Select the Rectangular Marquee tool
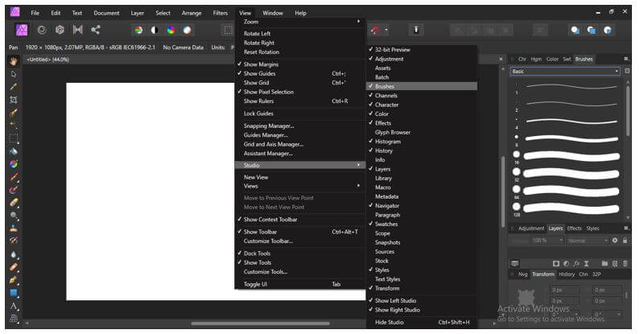 click(x=14, y=138)
